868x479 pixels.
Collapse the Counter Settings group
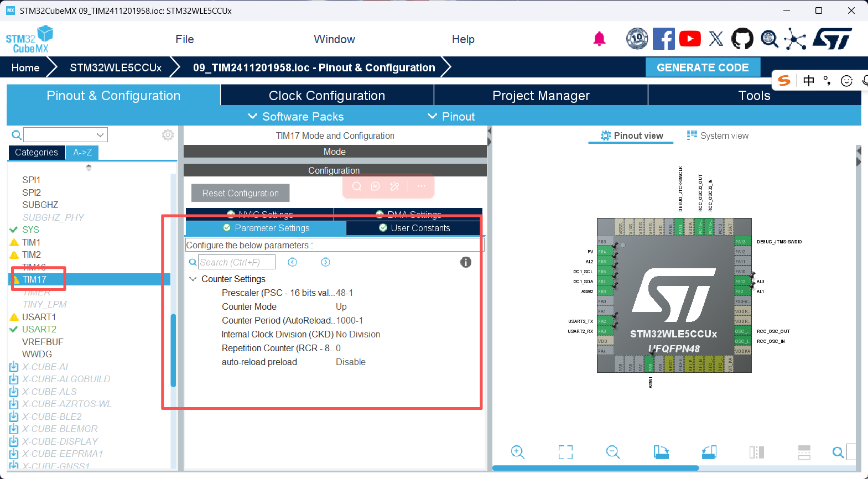[193, 279]
